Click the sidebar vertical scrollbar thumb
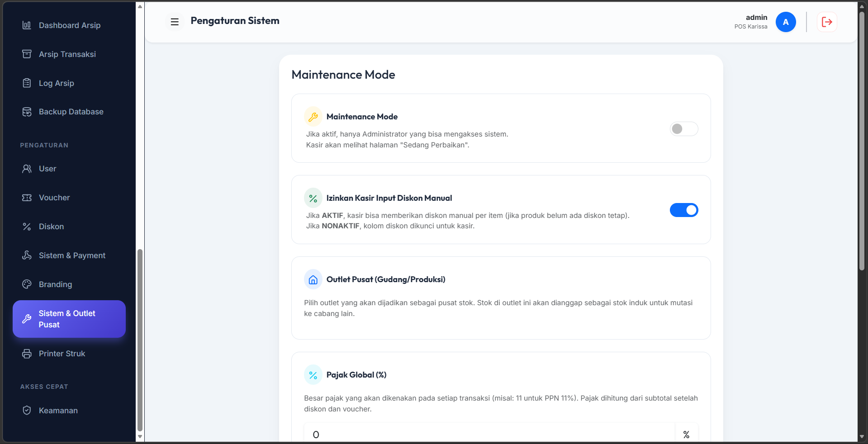 point(140,340)
